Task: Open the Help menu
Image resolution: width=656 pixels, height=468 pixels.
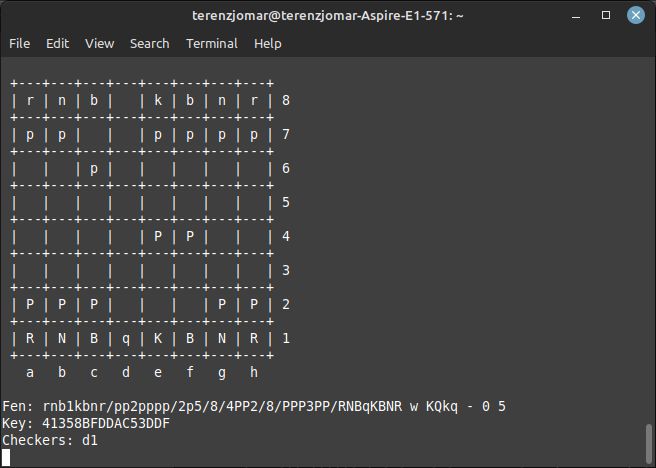Action: pos(267,44)
